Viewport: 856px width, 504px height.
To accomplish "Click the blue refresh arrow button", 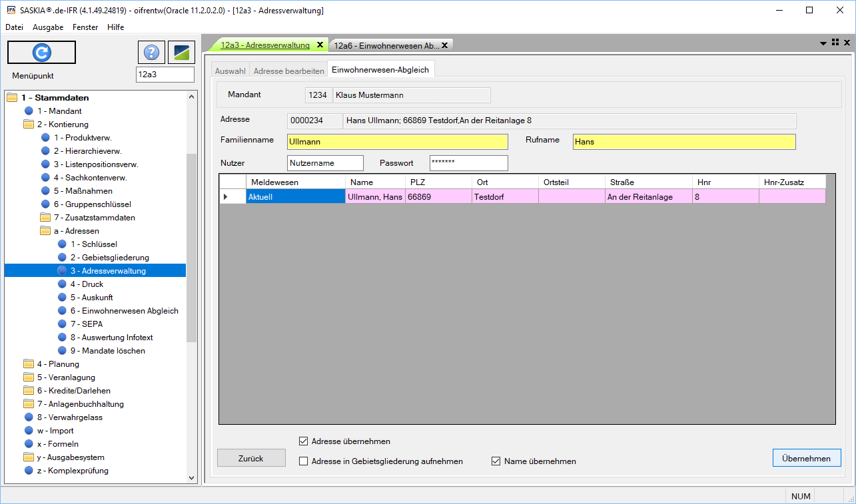I will click(x=41, y=53).
